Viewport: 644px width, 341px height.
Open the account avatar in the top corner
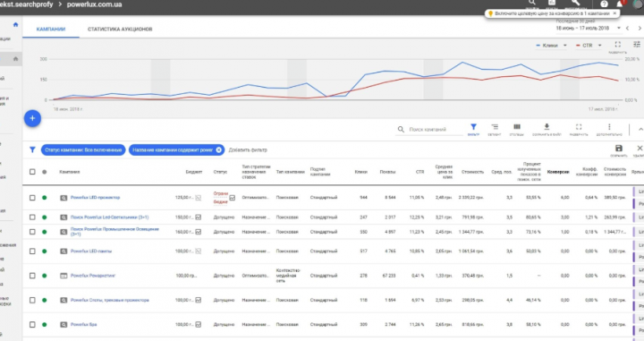coord(637,4)
